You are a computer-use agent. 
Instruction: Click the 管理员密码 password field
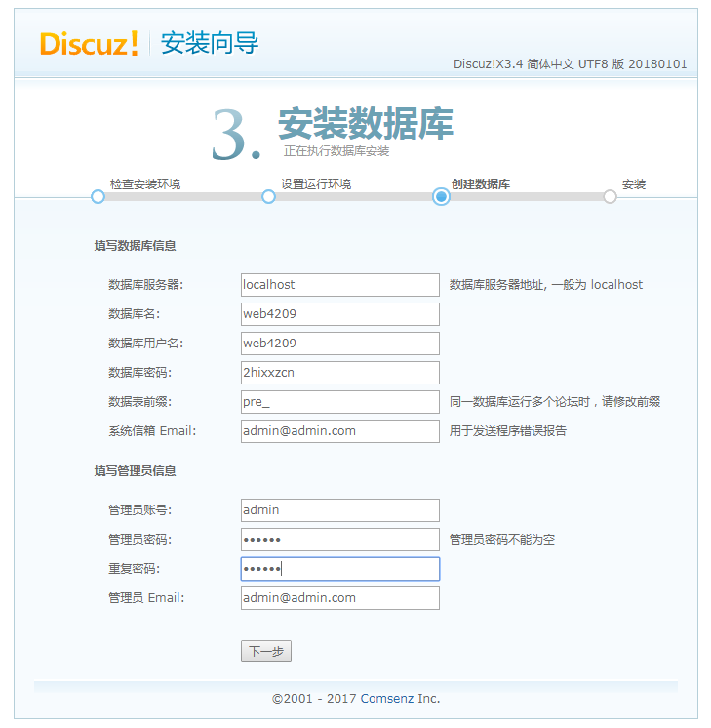pyautogui.click(x=339, y=540)
